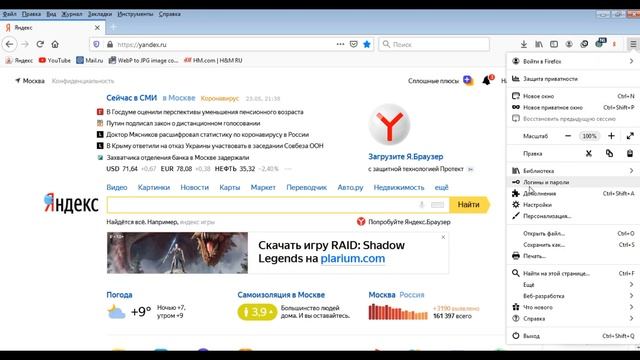
Task: Open the YouTube bookmark
Action: [55, 60]
